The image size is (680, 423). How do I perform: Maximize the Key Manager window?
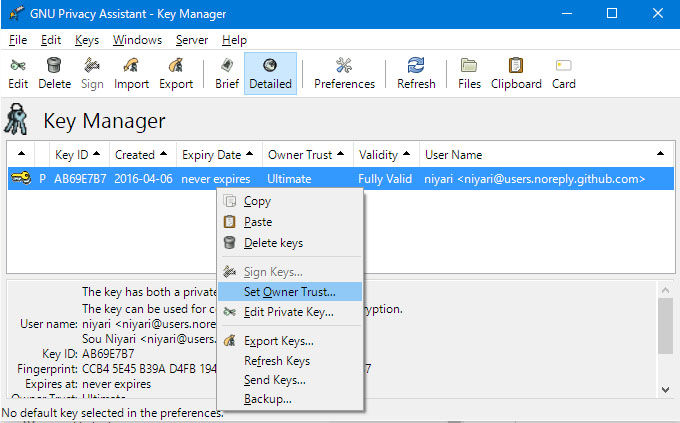click(611, 13)
